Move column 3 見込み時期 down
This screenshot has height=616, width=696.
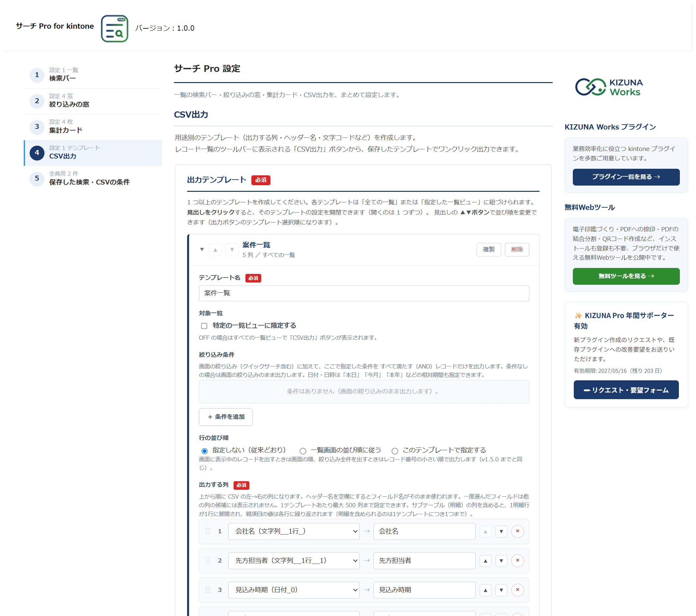(x=501, y=590)
